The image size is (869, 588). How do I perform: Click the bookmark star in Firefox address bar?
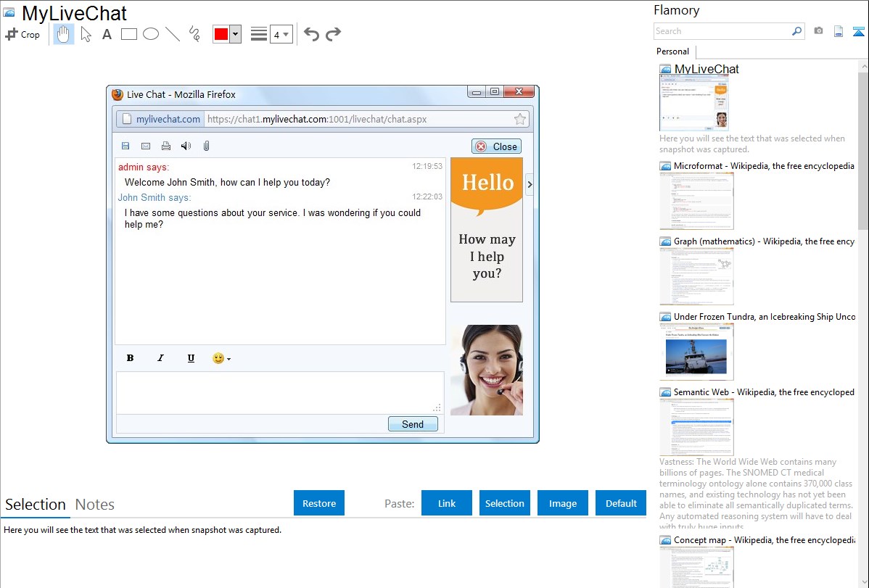point(520,119)
